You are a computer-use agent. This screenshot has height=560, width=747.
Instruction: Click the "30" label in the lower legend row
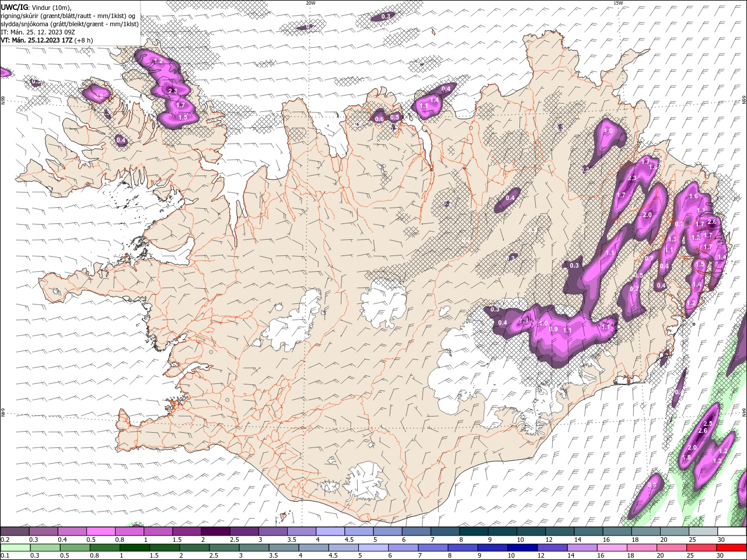(721, 556)
